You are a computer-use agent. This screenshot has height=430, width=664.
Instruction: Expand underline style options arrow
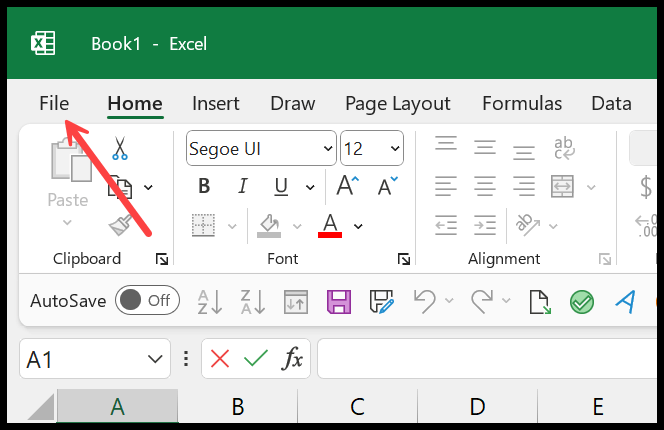pyautogui.click(x=310, y=187)
